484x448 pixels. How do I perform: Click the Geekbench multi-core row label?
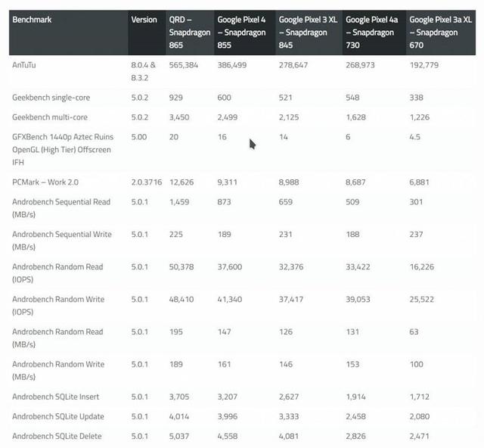coord(50,117)
